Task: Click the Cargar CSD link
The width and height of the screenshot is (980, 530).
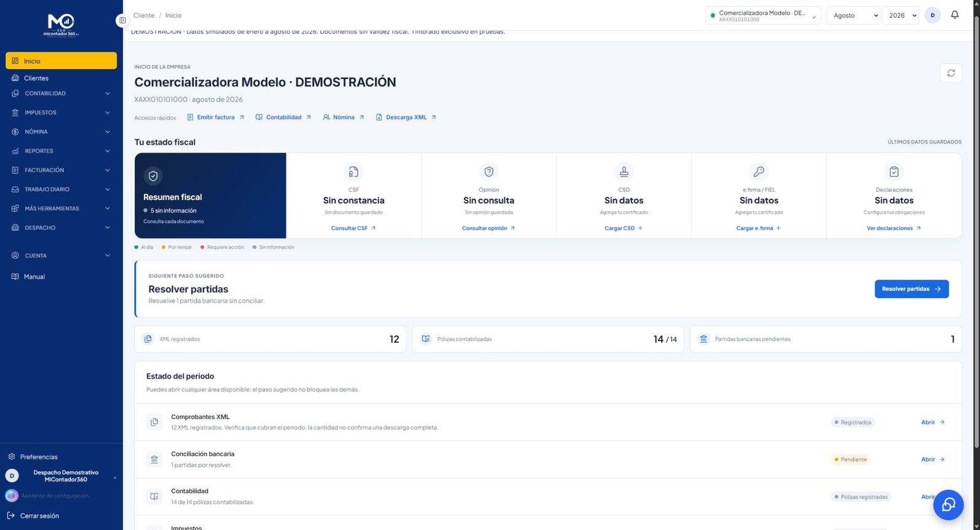Action: [x=624, y=229]
